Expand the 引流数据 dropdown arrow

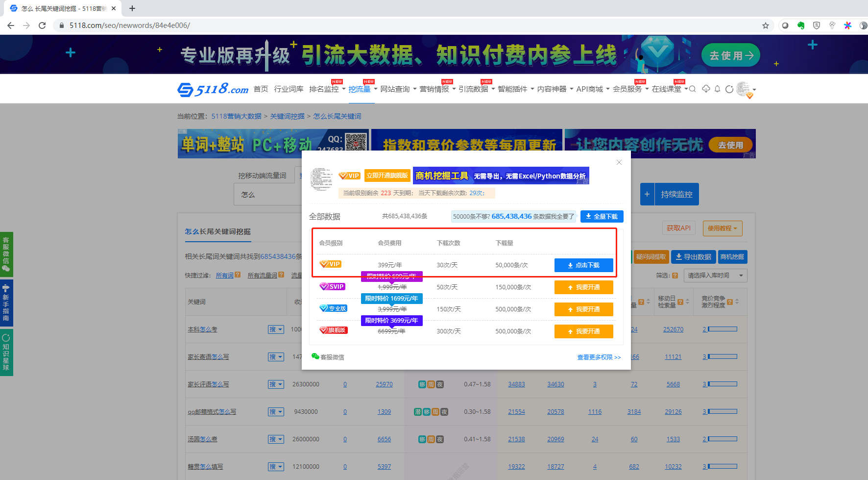pos(493,89)
